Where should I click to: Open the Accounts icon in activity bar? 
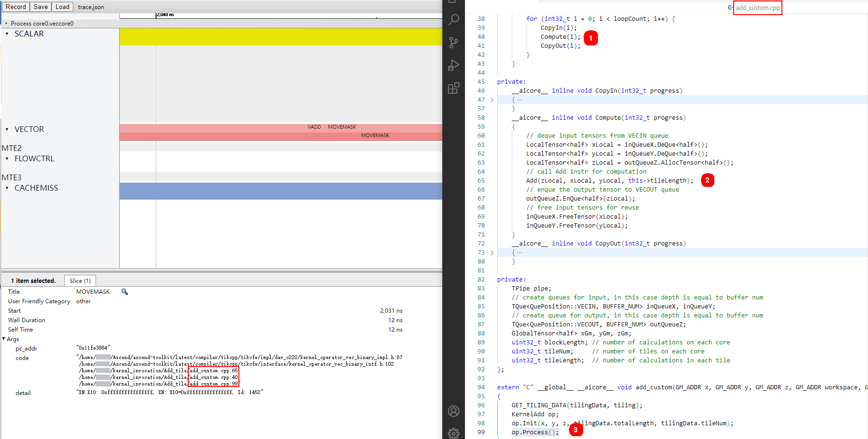(454, 411)
